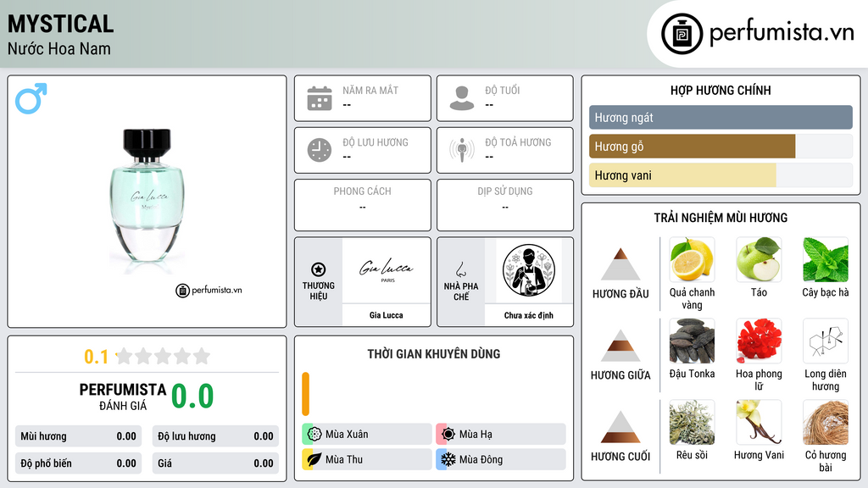Viewport: 868px width, 488px height.
Task: Click the Mùi hương score field
Action: [x=78, y=436]
